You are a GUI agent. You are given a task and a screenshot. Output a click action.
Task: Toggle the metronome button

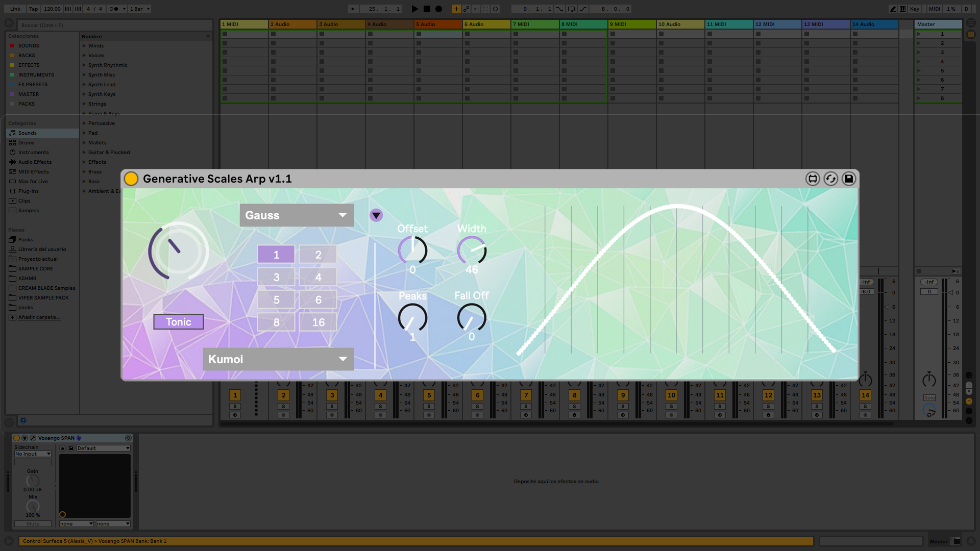pos(114,9)
